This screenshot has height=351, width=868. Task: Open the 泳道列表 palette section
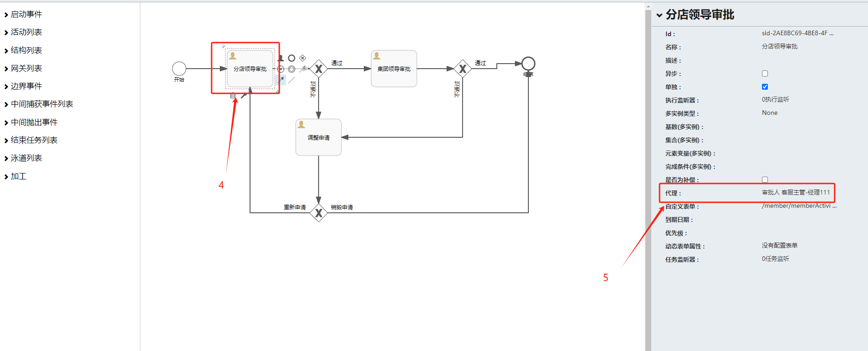(x=26, y=158)
